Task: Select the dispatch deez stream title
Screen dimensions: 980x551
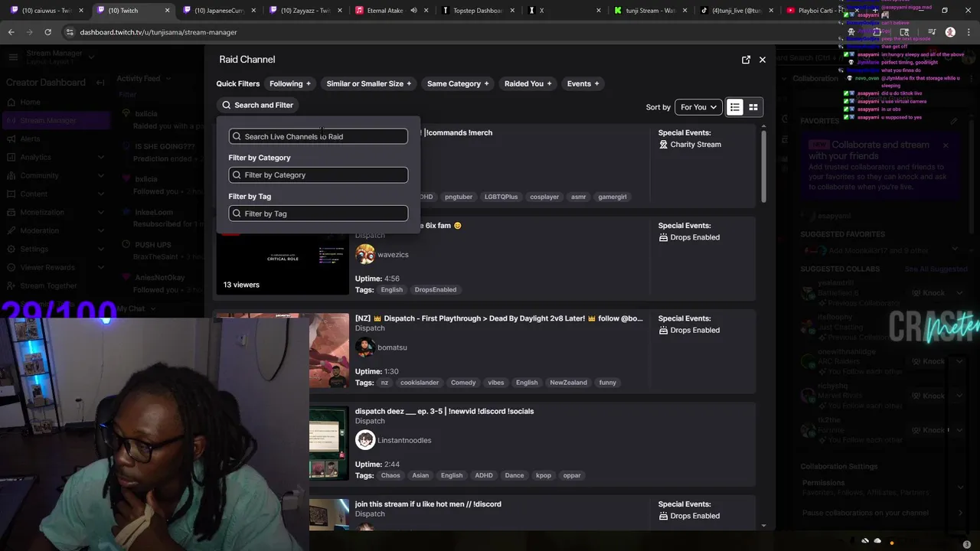Action: tap(444, 411)
